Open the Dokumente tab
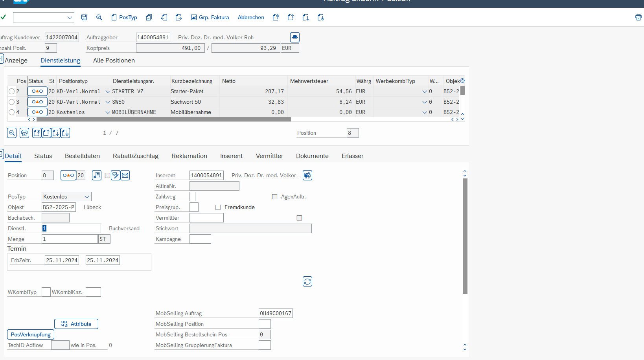 [x=312, y=156]
